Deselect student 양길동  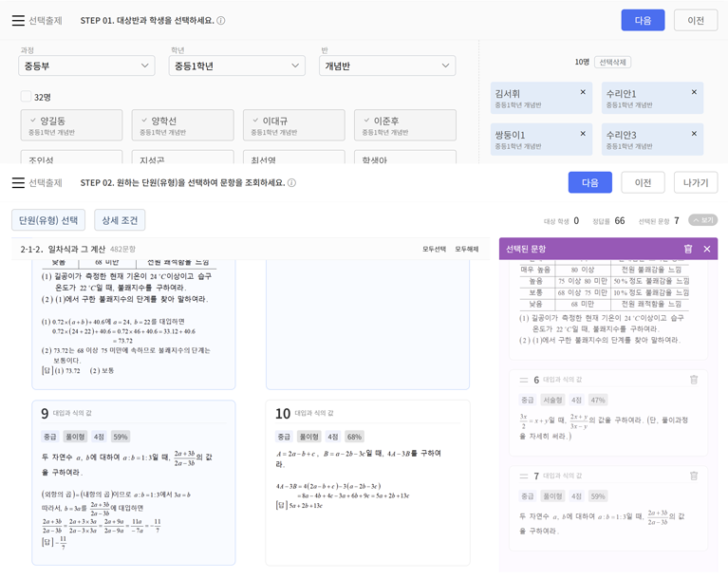point(71,125)
